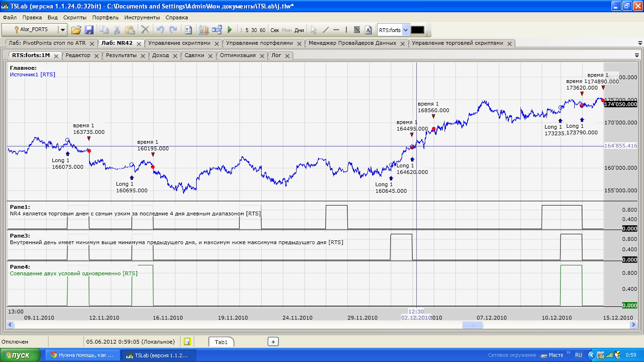Click the 'пуск' Start button

coord(22,355)
